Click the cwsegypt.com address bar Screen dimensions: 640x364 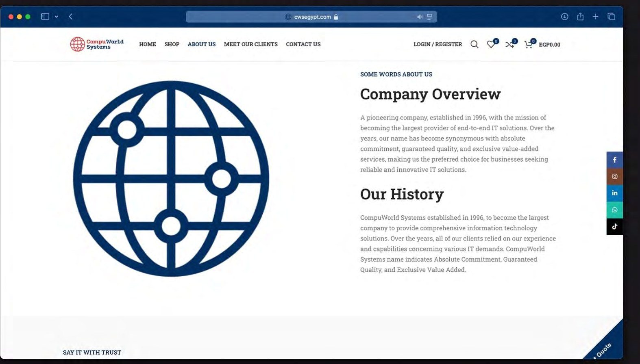coord(311,17)
